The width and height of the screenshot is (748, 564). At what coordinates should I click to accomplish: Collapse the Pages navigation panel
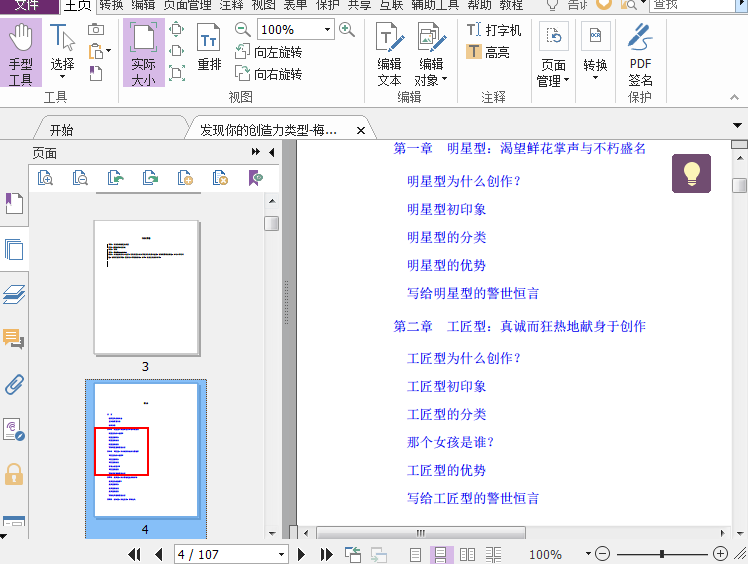pos(271,152)
